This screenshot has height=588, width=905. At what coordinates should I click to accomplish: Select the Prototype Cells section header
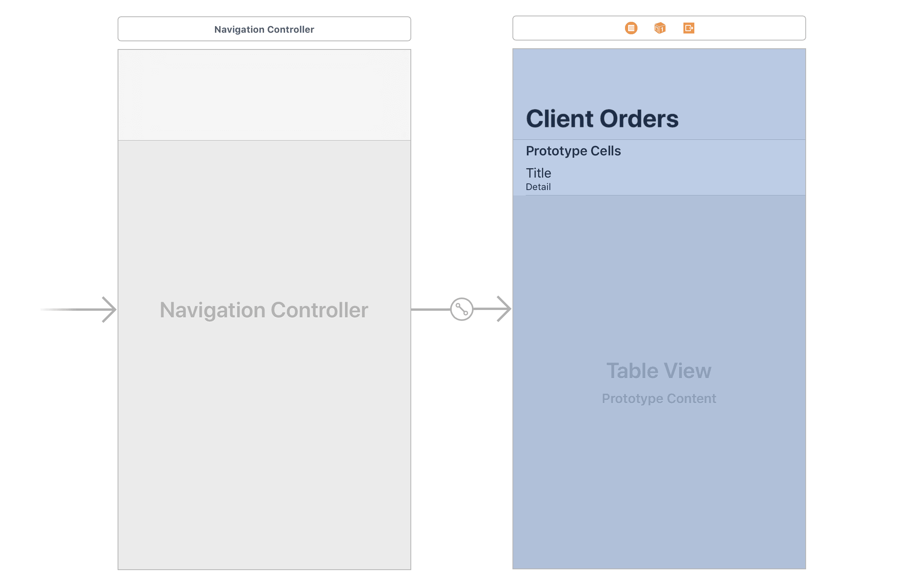click(573, 151)
